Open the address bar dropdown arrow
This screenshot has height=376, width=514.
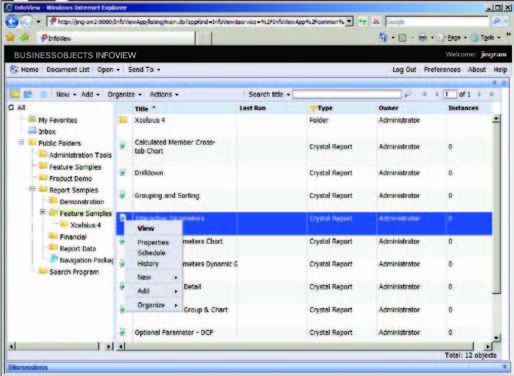tap(349, 22)
